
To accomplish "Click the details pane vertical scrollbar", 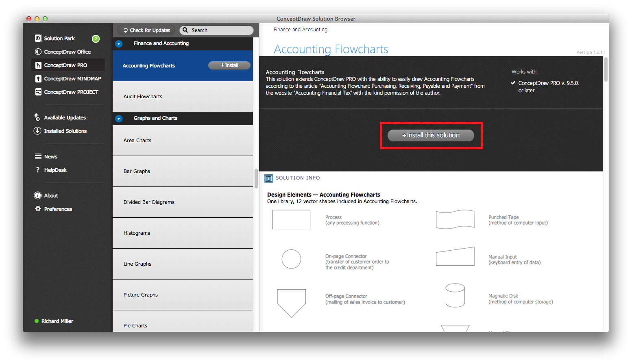I will click(606, 69).
